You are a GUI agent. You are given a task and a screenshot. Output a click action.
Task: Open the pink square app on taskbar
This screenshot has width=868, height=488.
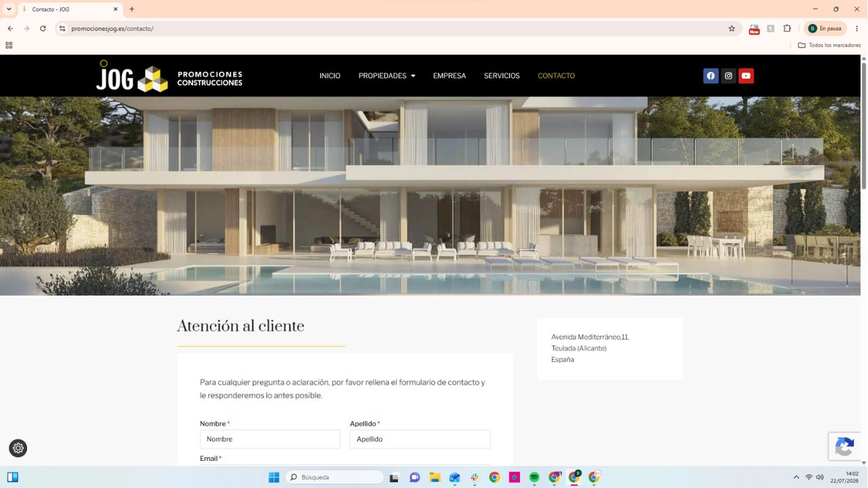pyautogui.click(x=515, y=477)
